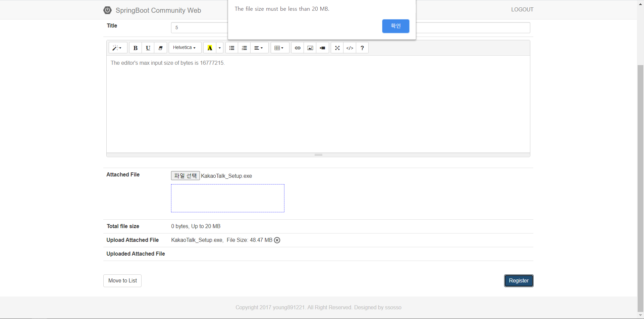This screenshot has width=644, height=319.
Task: Click the insert link icon
Action: (298, 48)
